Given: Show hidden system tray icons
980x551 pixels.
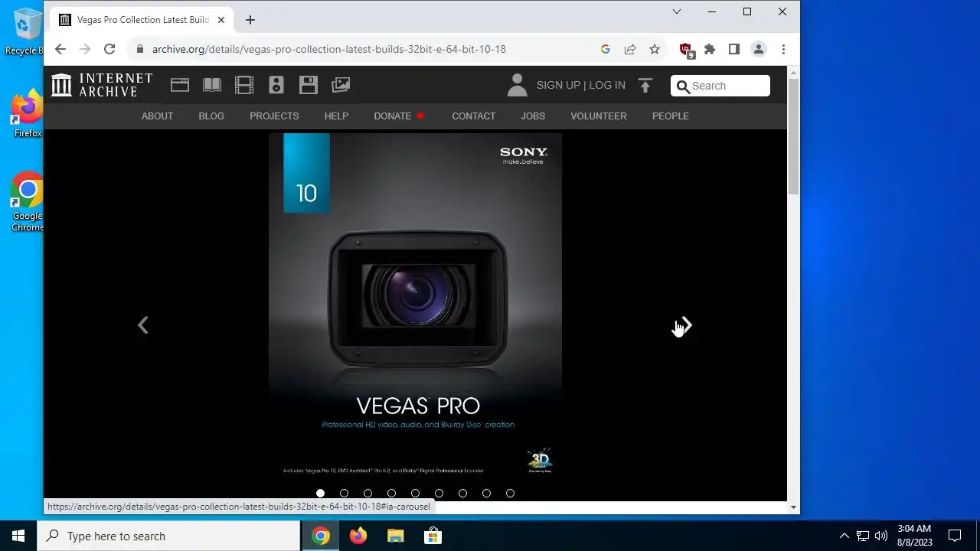Looking at the screenshot, I should pos(844,536).
